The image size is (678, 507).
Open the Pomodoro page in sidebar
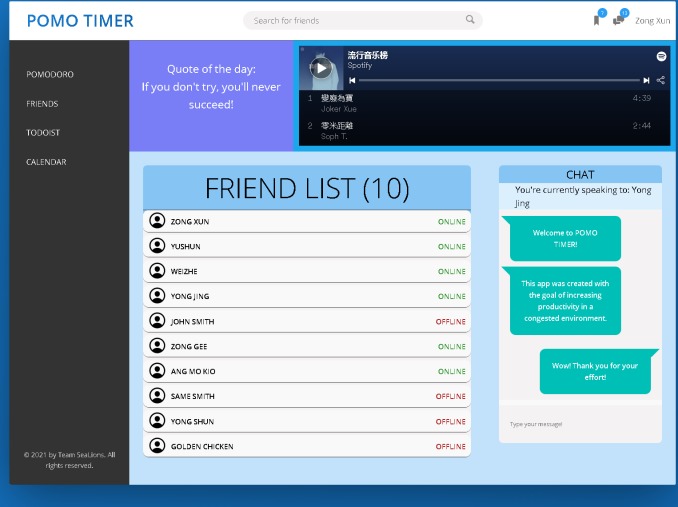click(x=50, y=74)
